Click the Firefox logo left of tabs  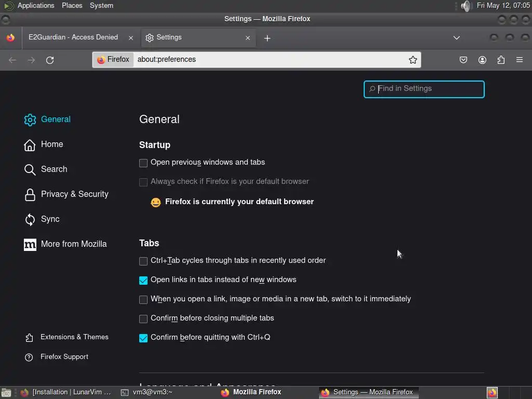(10, 37)
